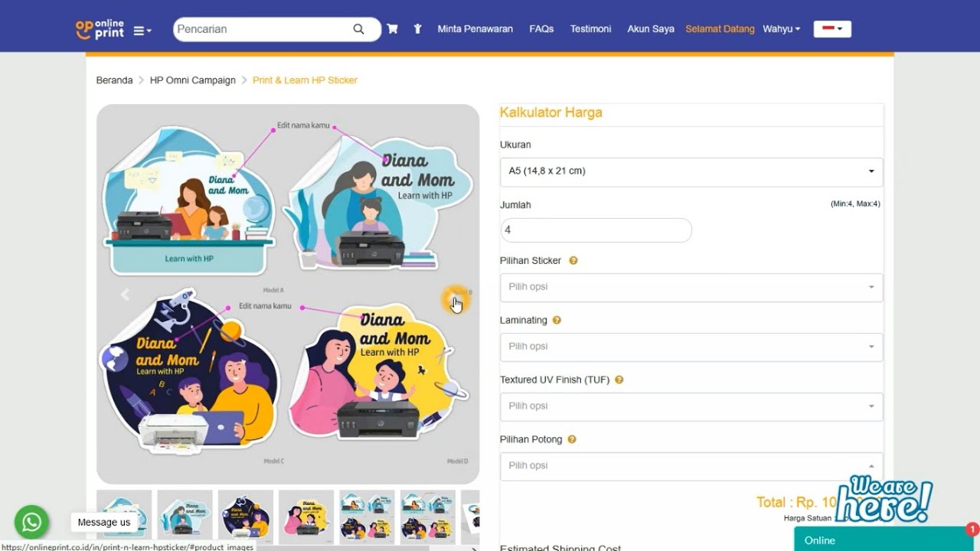Click the Selamat Datang greeting text
This screenshot has width=980, height=551.
(720, 29)
